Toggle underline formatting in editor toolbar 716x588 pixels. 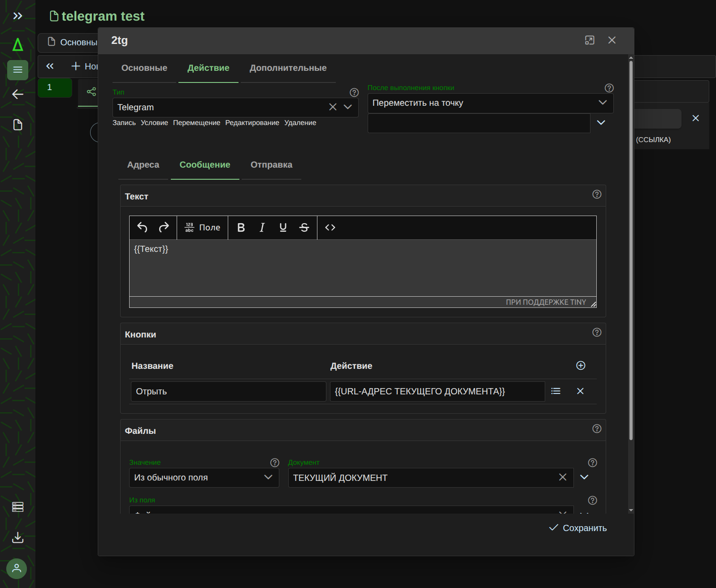point(283,228)
